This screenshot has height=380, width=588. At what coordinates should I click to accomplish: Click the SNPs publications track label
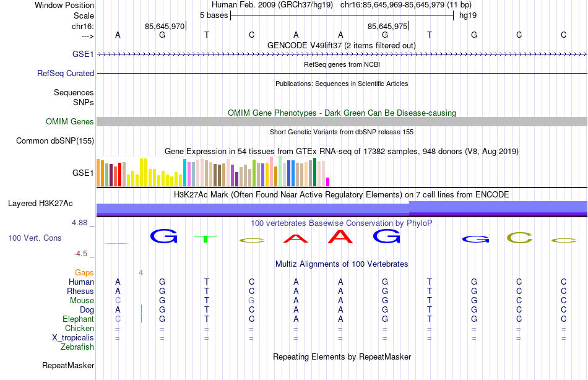[x=84, y=102]
